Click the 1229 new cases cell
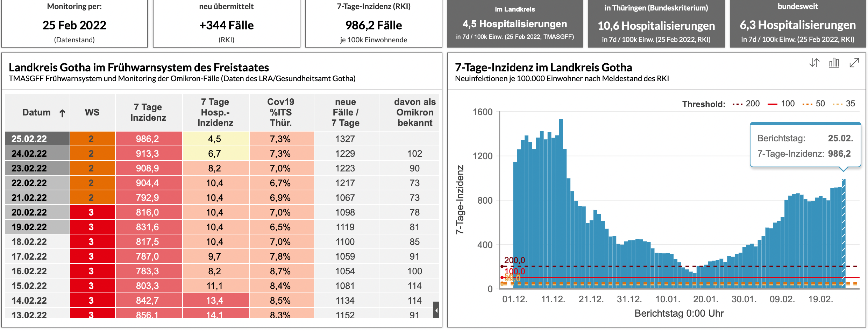This screenshot has height=331, width=868. coord(347,153)
